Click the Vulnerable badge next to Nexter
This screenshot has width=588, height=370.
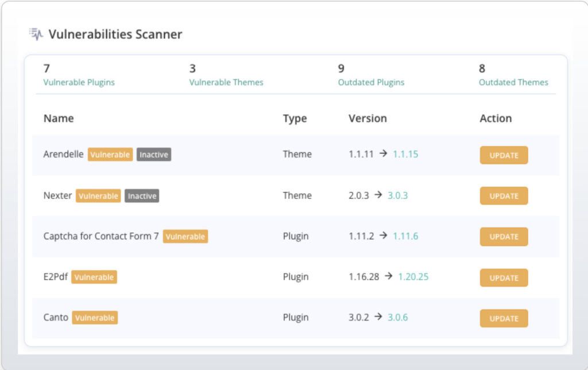click(98, 196)
